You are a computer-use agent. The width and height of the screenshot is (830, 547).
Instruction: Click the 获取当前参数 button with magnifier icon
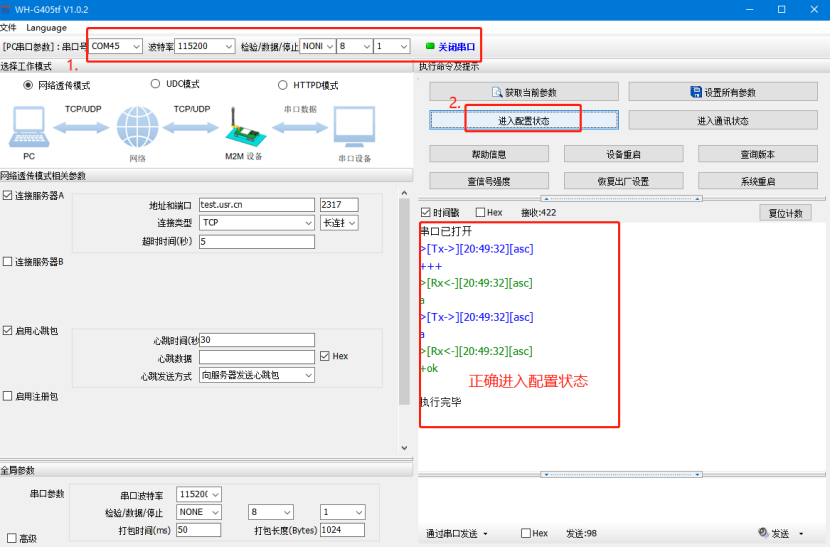pyautogui.click(x=523, y=92)
